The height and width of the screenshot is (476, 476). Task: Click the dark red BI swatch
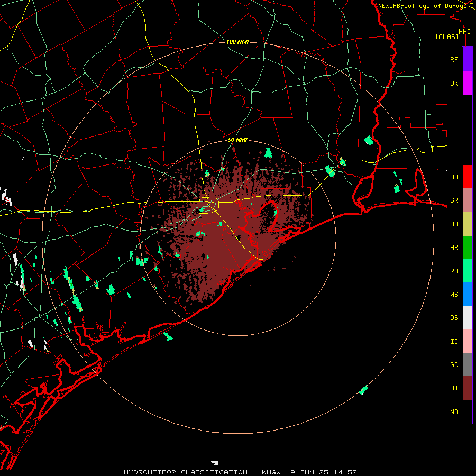pos(467,388)
